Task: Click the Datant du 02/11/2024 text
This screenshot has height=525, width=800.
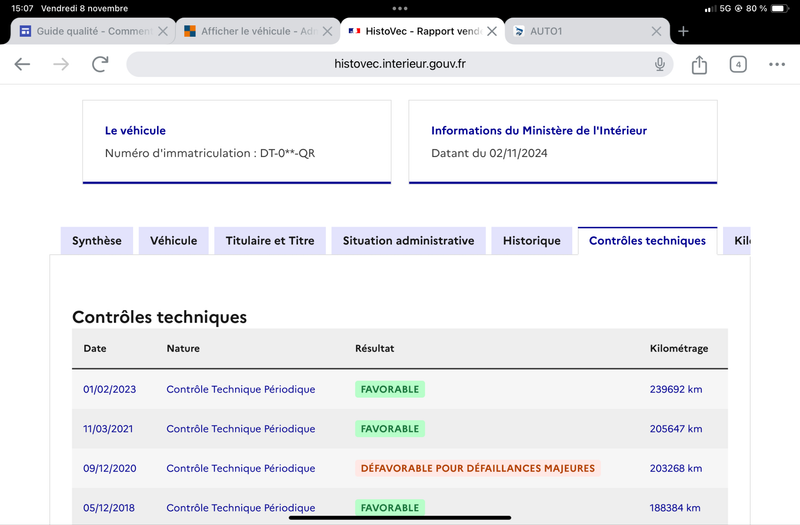Action: point(489,153)
